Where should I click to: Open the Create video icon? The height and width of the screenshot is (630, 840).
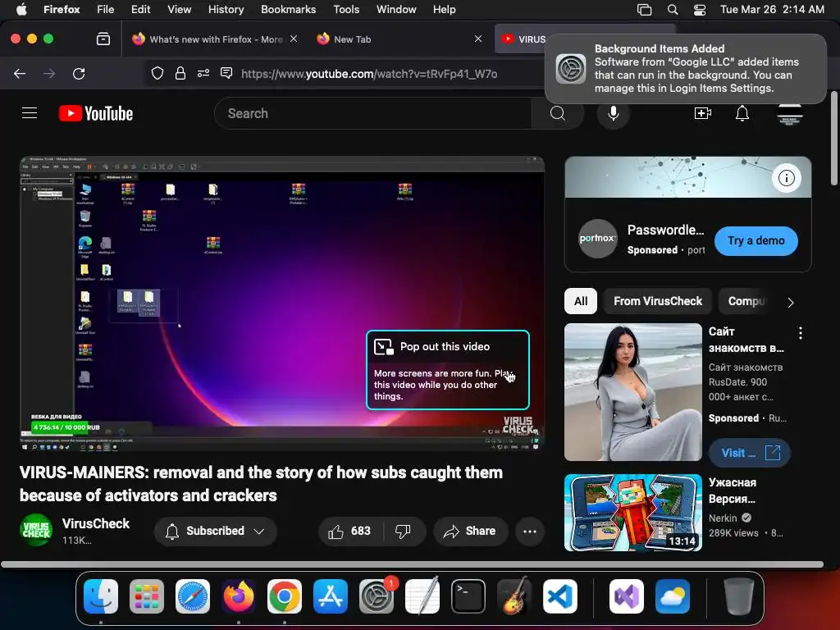702,113
